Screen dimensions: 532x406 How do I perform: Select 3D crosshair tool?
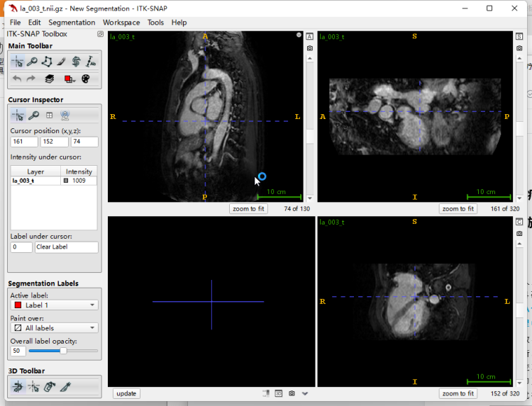33,386
